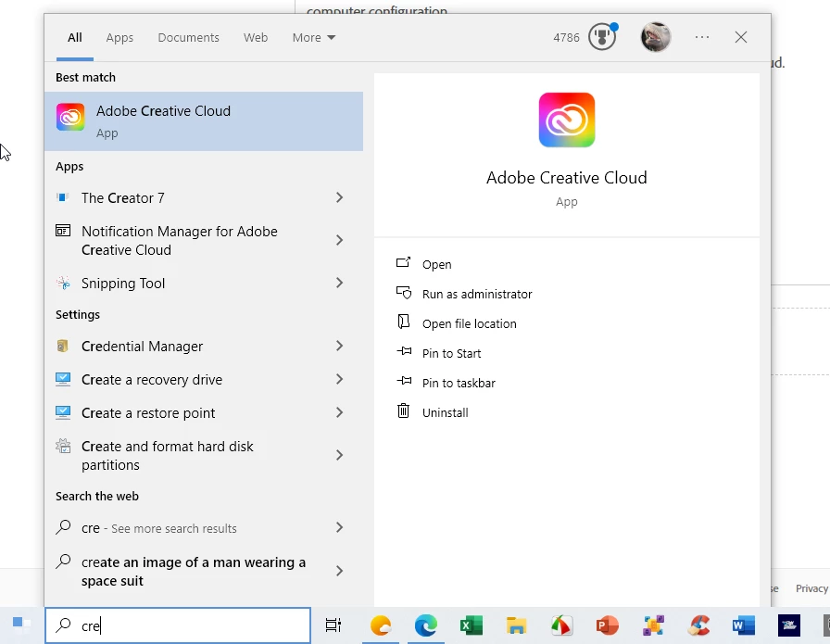Screen dimensions: 830x644
Task: Expand the space suit web suggestion arrow
Action: [339, 571]
